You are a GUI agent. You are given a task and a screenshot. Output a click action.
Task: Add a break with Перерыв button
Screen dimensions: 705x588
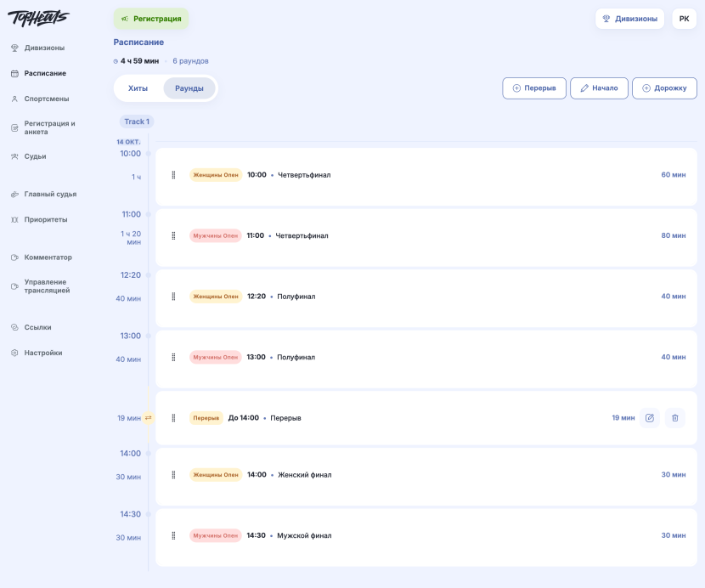534,88
